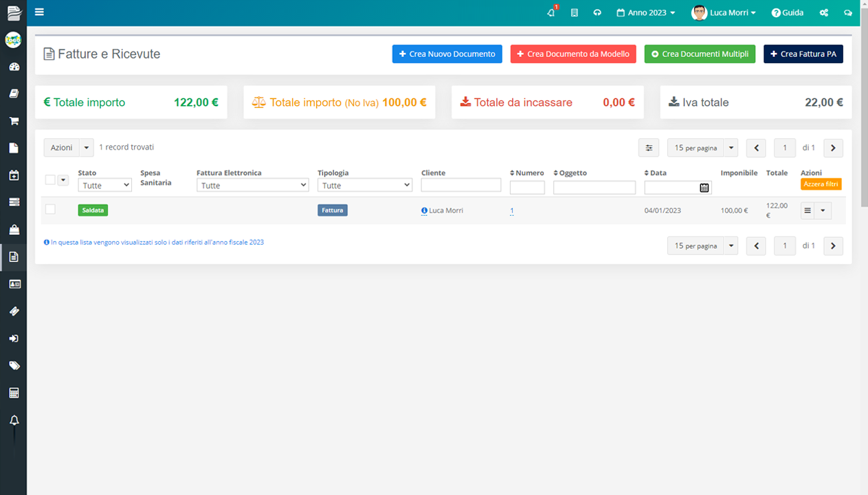Screen dimensions: 868x495
Task: Tick the select-all checkbox in table header
Action: tap(50, 179)
